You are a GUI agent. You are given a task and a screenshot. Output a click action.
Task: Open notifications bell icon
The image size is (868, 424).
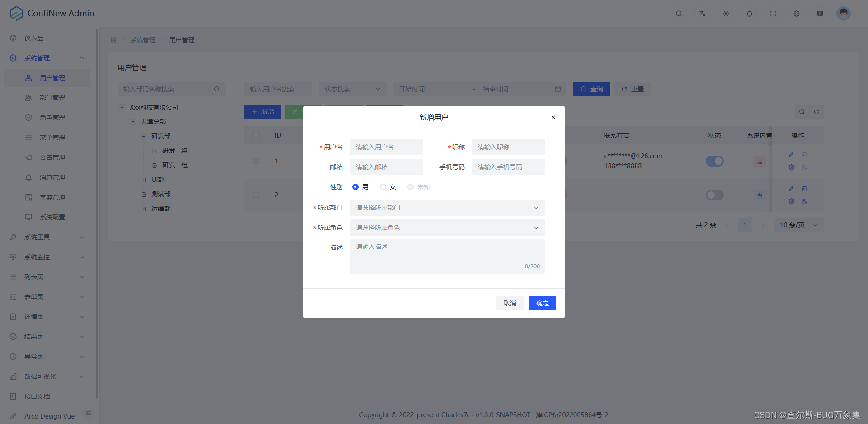point(750,14)
